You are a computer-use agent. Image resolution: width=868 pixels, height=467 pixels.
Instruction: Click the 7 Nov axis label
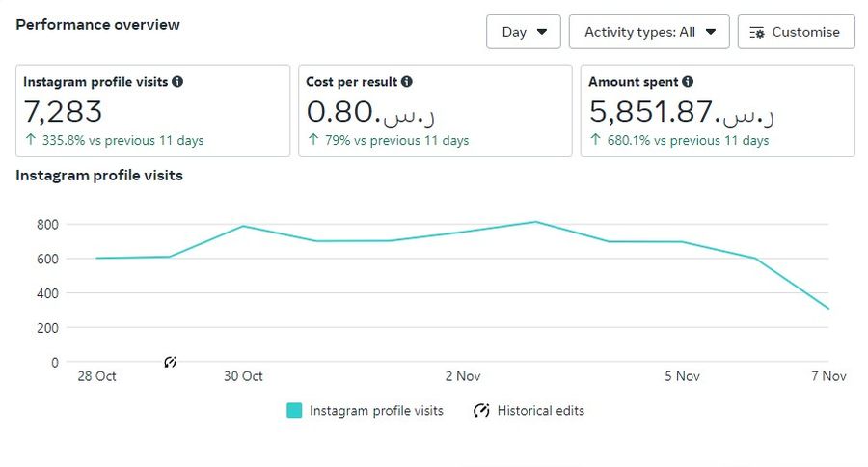(828, 376)
